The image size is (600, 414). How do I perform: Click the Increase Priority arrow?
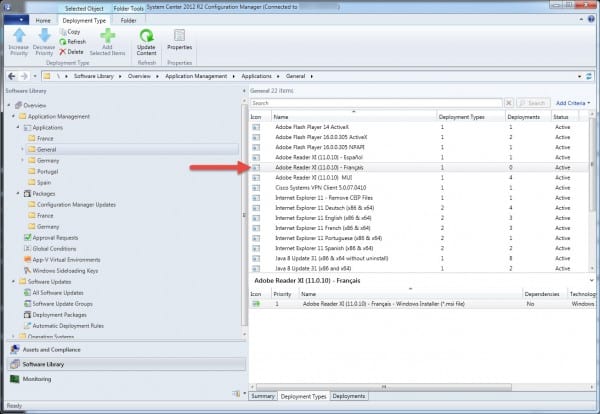pos(17,38)
